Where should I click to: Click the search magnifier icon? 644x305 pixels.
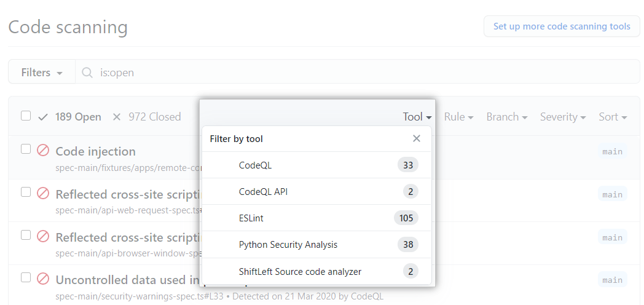[88, 73]
